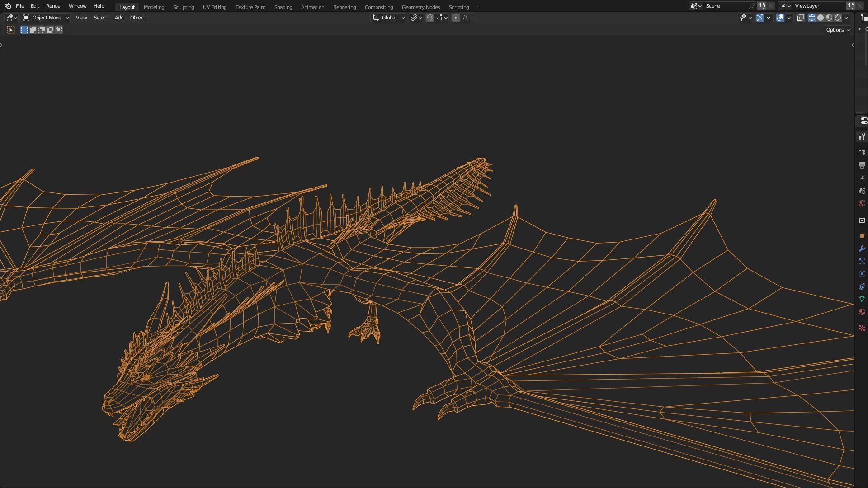The height and width of the screenshot is (488, 868).
Task: Select the Tweak select tool icon
Action: pyautogui.click(x=11, y=30)
